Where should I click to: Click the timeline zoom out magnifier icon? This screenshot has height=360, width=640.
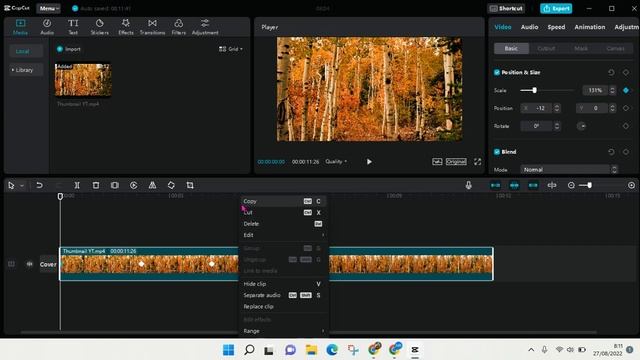(x=571, y=185)
